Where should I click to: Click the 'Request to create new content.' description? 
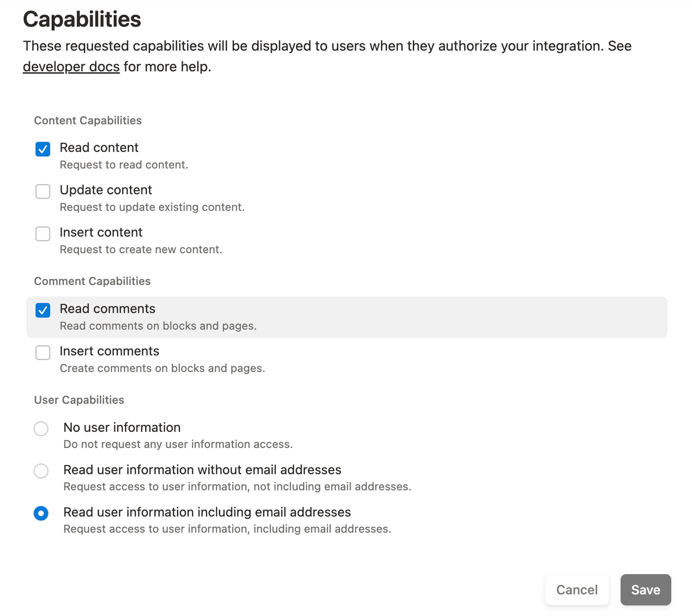pos(141,250)
